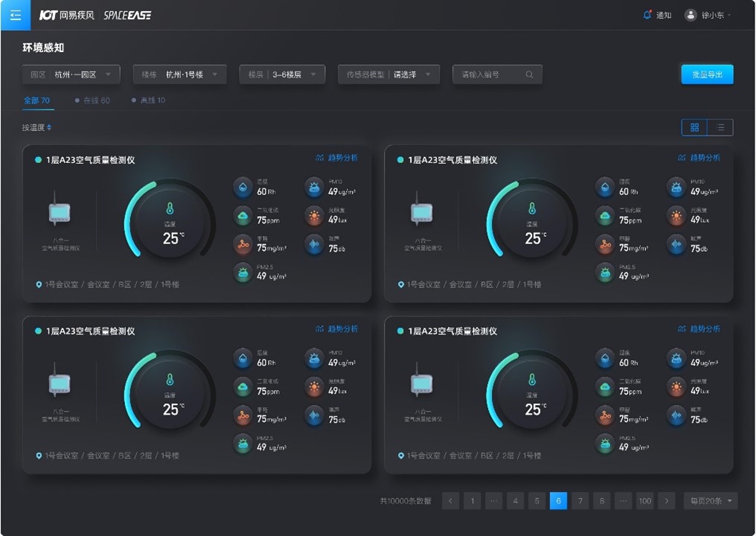Open the 通知 notification bell

(x=647, y=15)
